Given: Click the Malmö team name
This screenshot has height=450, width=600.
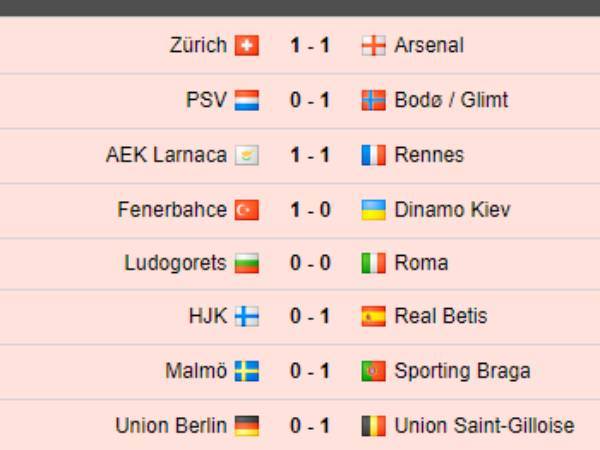Looking at the screenshot, I should (196, 372).
